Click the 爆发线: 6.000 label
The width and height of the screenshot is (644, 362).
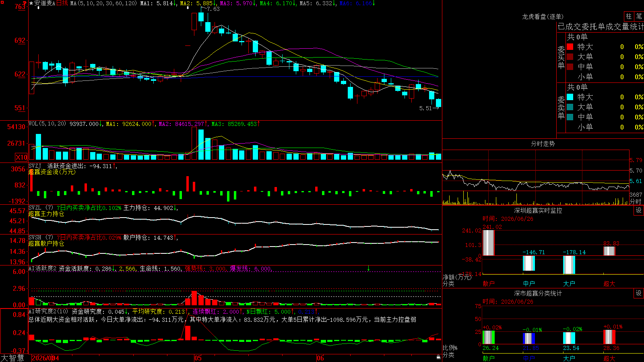251,268
